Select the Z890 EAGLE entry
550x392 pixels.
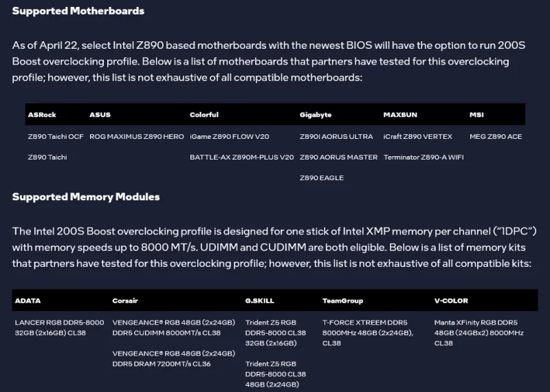[x=322, y=178]
